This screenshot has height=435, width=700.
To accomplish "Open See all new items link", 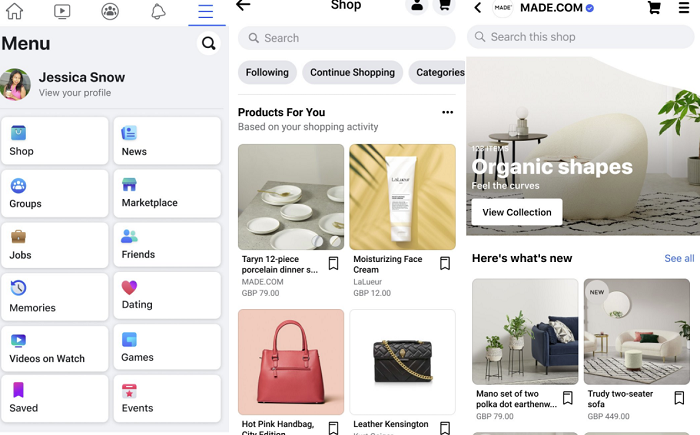I will coord(679,258).
